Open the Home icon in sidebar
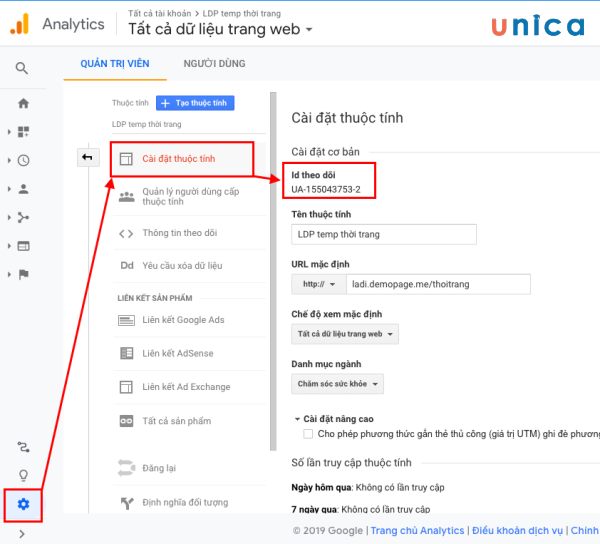 tap(23, 103)
